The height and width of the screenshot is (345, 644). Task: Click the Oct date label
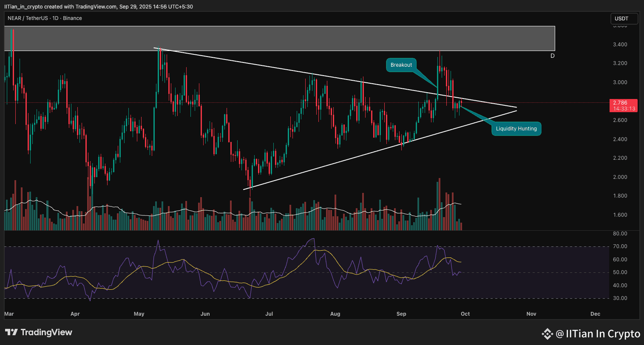click(x=465, y=314)
